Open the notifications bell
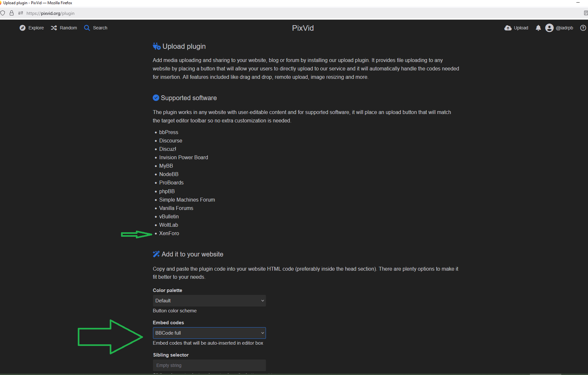Image resolution: width=588 pixels, height=375 pixels. pyautogui.click(x=538, y=28)
